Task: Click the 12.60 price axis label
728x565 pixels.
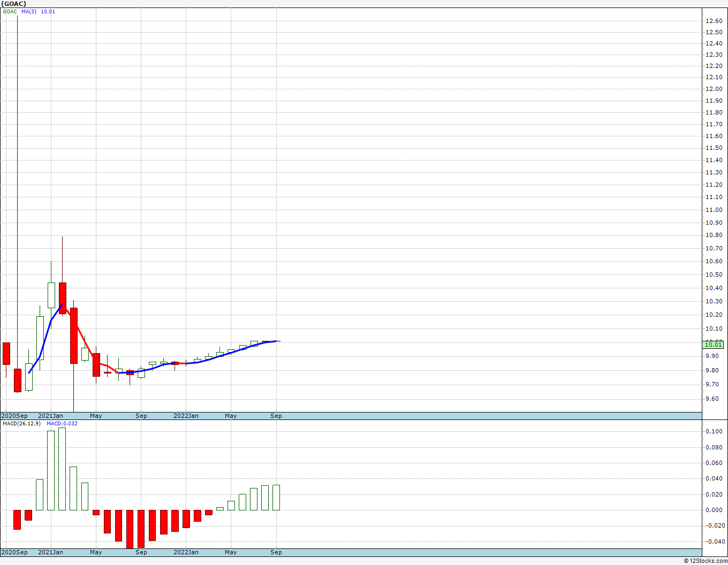Action: (714, 21)
